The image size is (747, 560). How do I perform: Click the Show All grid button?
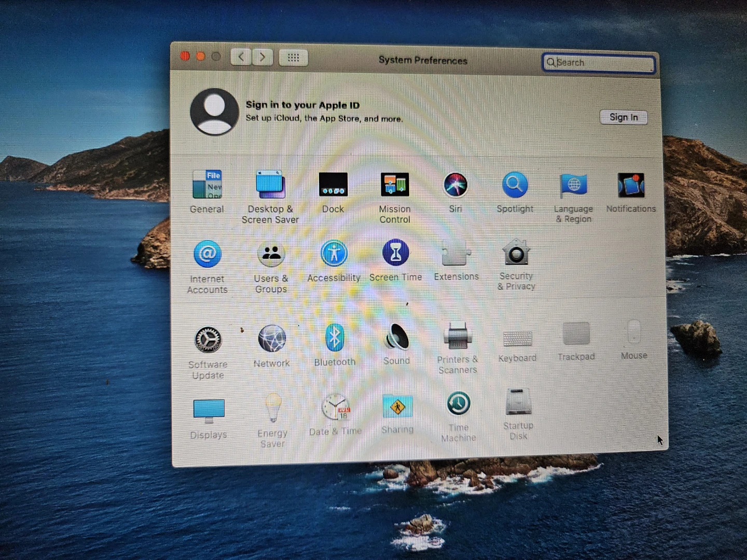pyautogui.click(x=294, y=57)
